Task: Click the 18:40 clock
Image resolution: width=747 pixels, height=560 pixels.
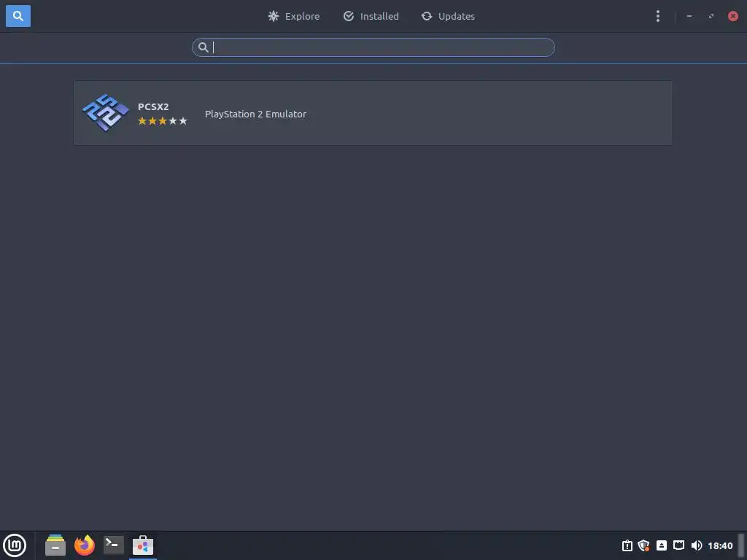Action: (x=720, y=545)
